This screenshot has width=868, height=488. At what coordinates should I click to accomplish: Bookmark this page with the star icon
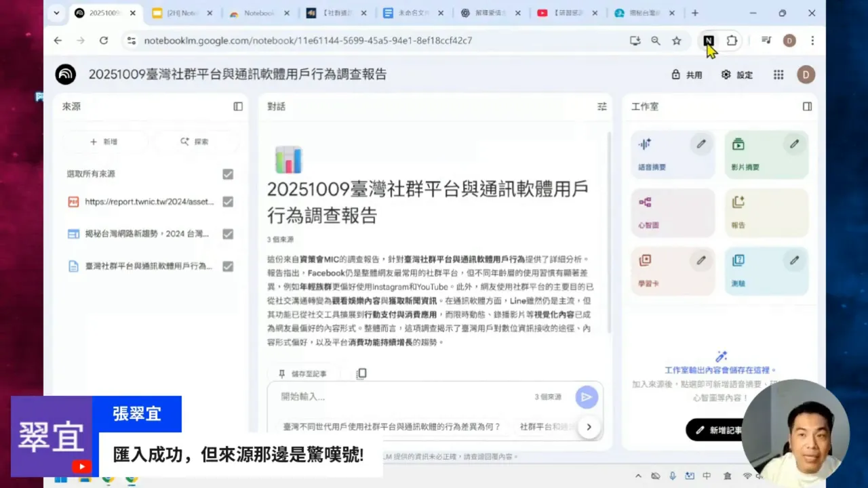[x=677, y=41]
